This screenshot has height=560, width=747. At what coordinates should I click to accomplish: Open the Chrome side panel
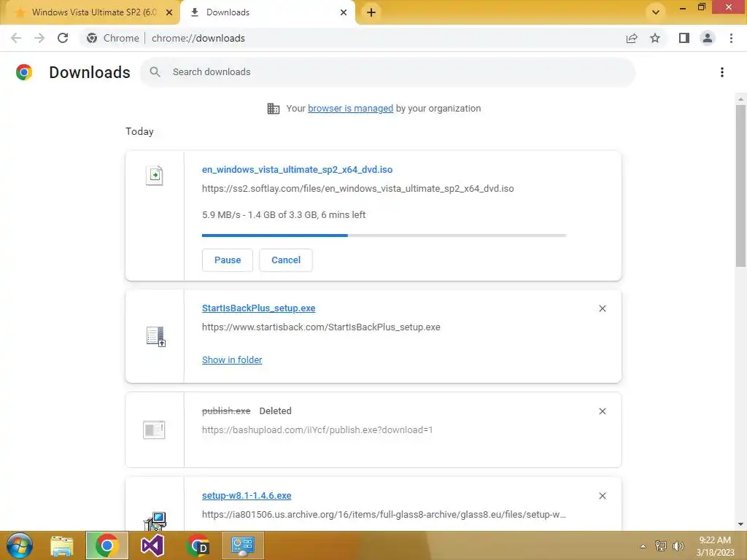pyautogui.click(x=684, y=38)
